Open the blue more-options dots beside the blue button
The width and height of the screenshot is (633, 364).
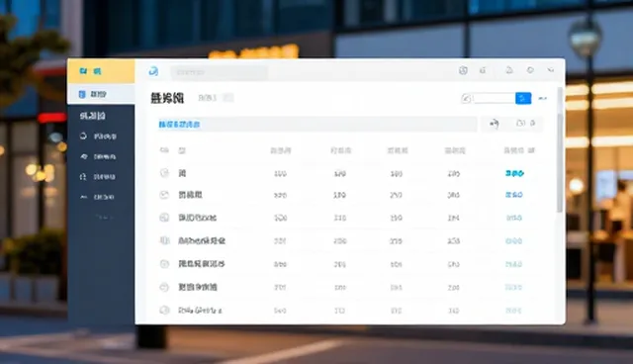coord(543,99)
